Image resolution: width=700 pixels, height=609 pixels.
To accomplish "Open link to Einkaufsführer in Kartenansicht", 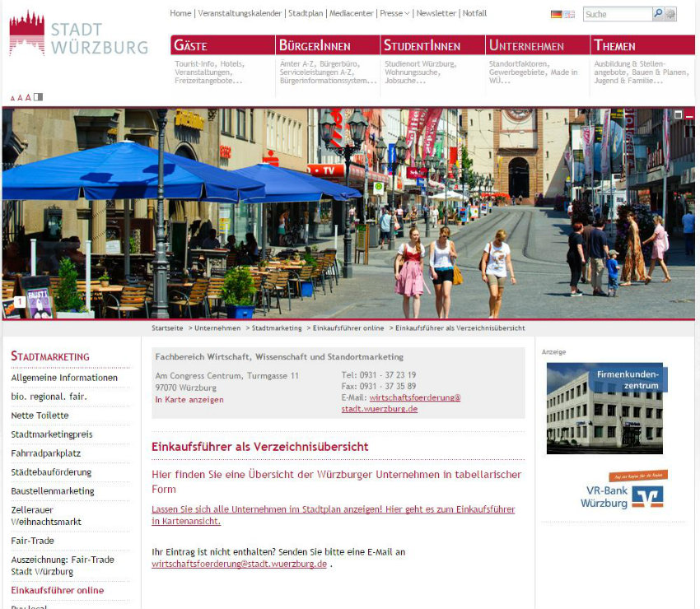I will coord(333,515).
